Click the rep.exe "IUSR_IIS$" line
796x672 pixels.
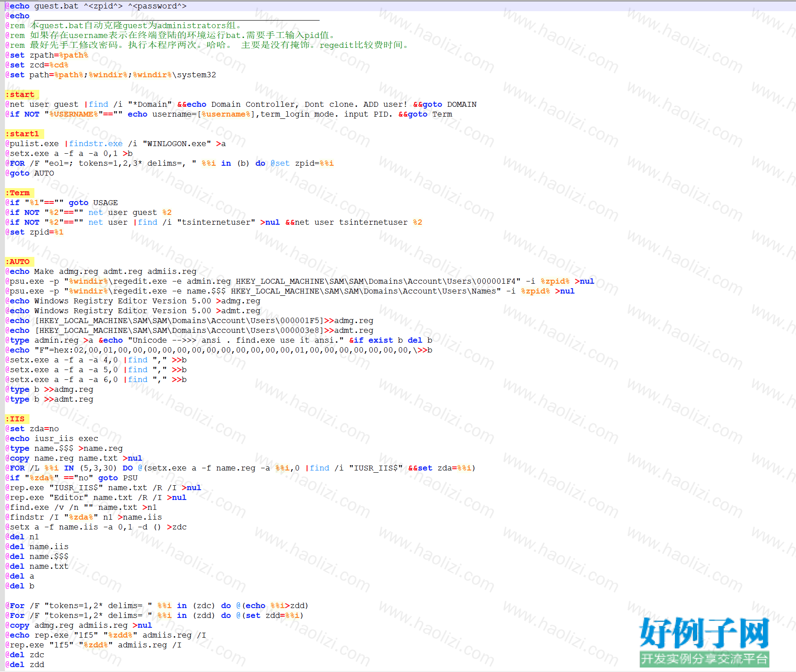[103, 487]
